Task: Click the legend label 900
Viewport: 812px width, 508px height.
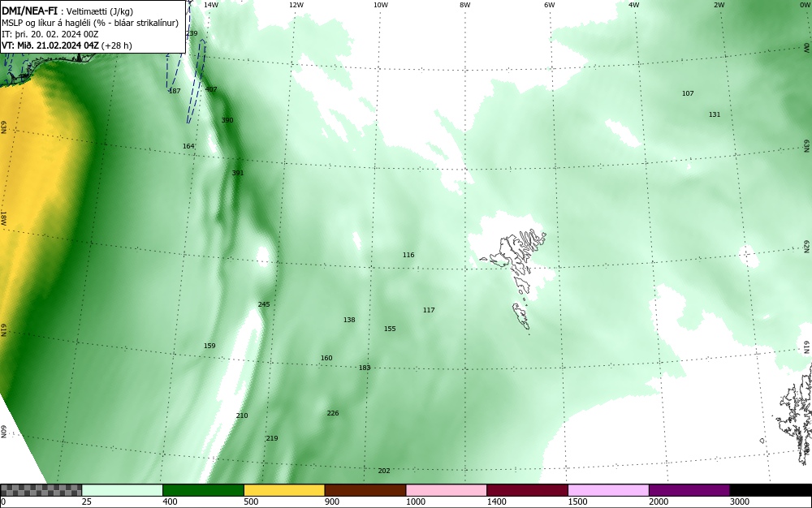Action: [x=332, y=502]
